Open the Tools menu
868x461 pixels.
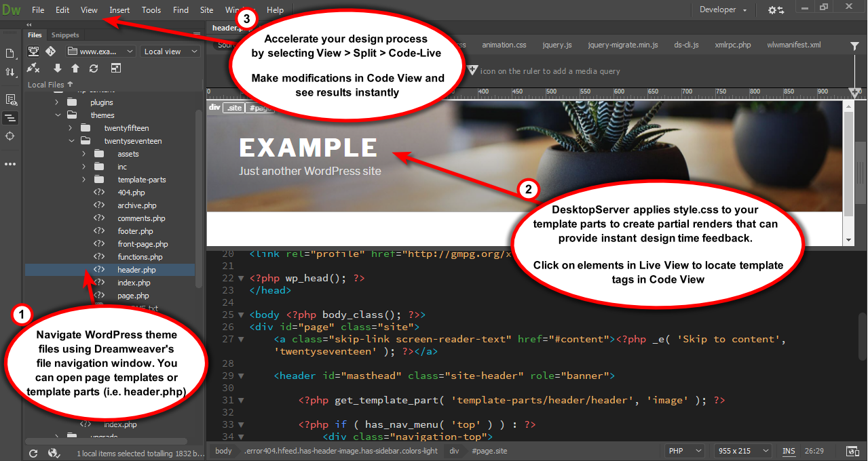(x=151, y=10)
